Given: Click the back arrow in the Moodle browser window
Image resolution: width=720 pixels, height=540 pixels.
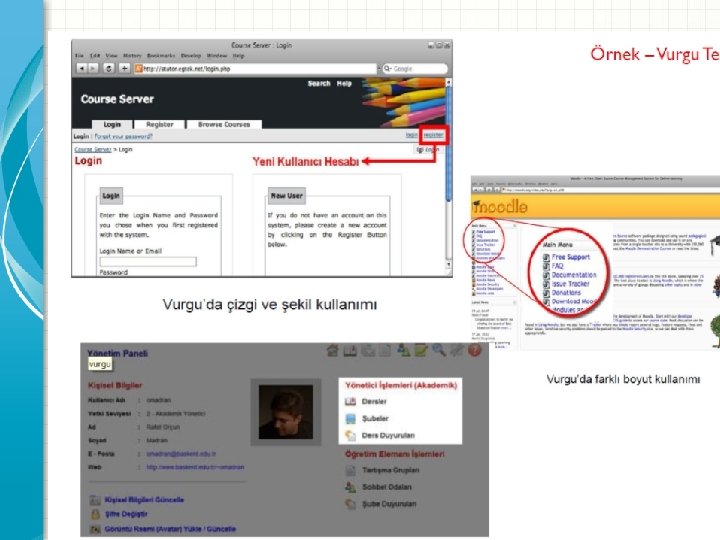Looking at the screenshot, I should coord(476,189).
